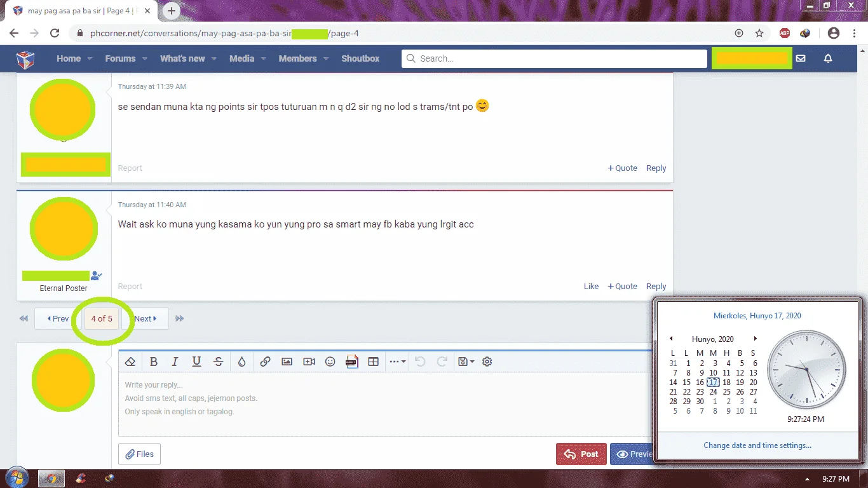
Task: Expand more options ellipsis dropdown
Action: click(x=397, y=362)
